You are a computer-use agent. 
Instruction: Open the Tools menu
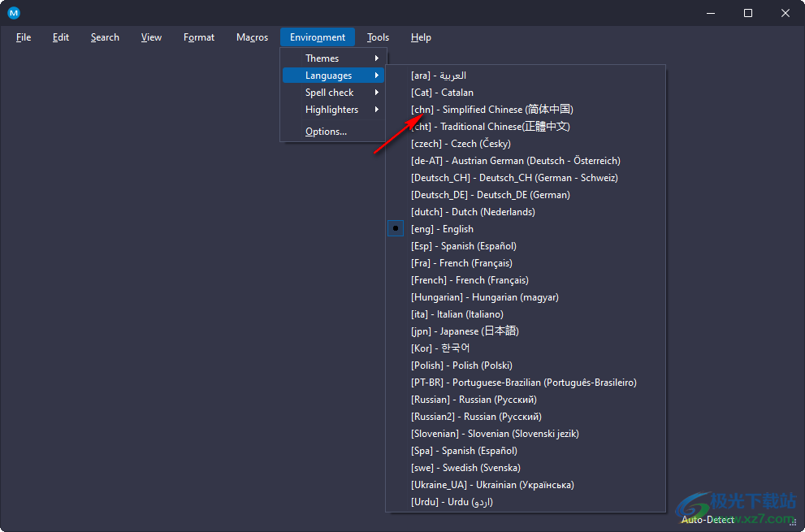(378, 37)
